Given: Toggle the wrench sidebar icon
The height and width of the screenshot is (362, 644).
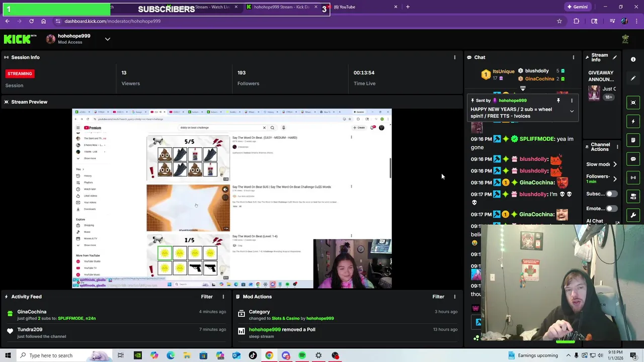Looking at the screenshot, I should click(633, 215).
